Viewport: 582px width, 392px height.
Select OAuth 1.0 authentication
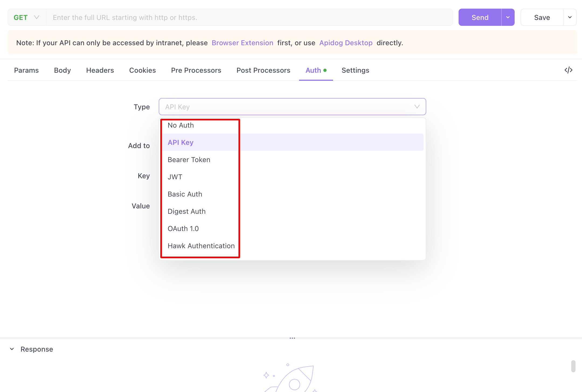[x=183, y=228]
